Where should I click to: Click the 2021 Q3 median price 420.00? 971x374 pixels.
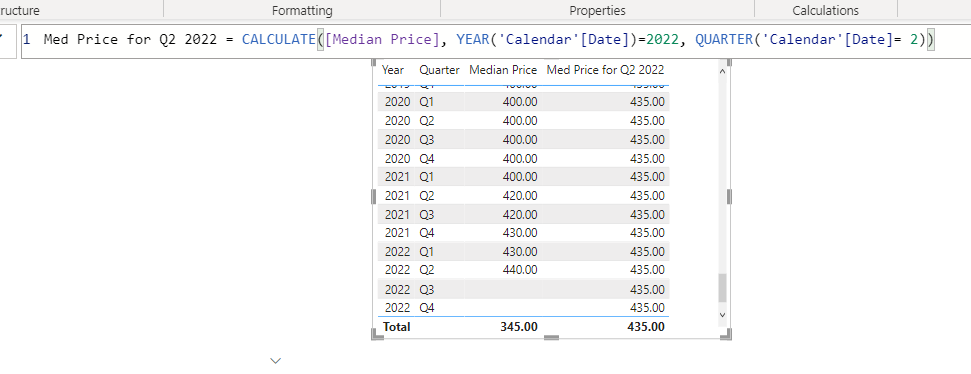tap(521, 214)
